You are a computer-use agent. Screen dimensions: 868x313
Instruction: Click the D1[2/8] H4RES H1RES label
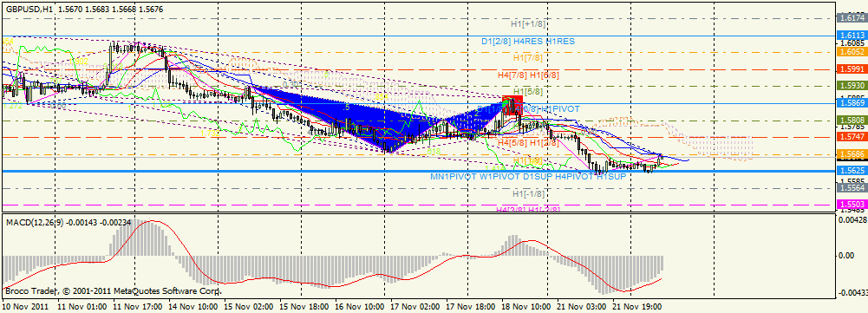528,41
